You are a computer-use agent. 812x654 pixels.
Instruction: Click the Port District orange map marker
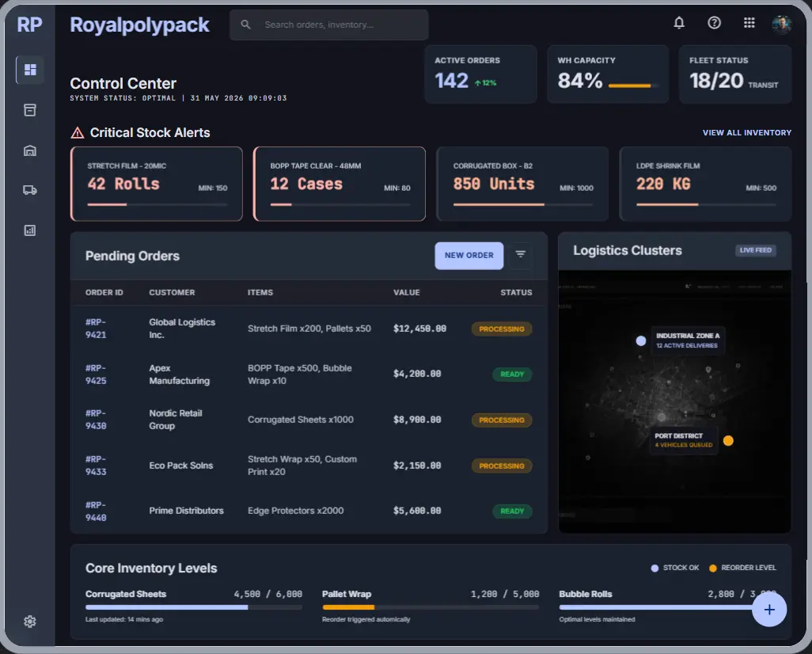728,440
